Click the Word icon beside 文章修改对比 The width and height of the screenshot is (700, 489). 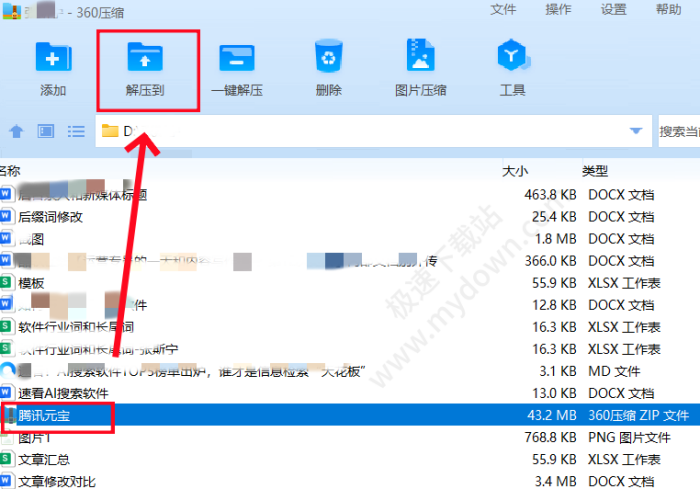[x=5, y=481]
